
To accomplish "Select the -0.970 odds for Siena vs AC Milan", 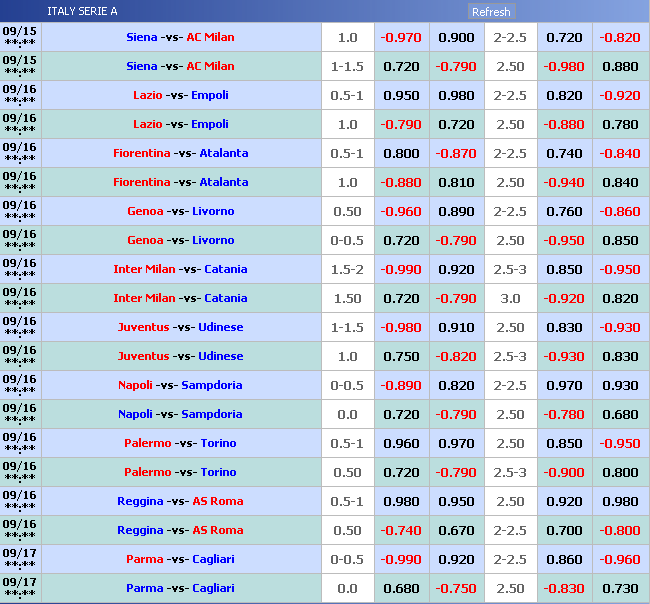I will 401,37.
